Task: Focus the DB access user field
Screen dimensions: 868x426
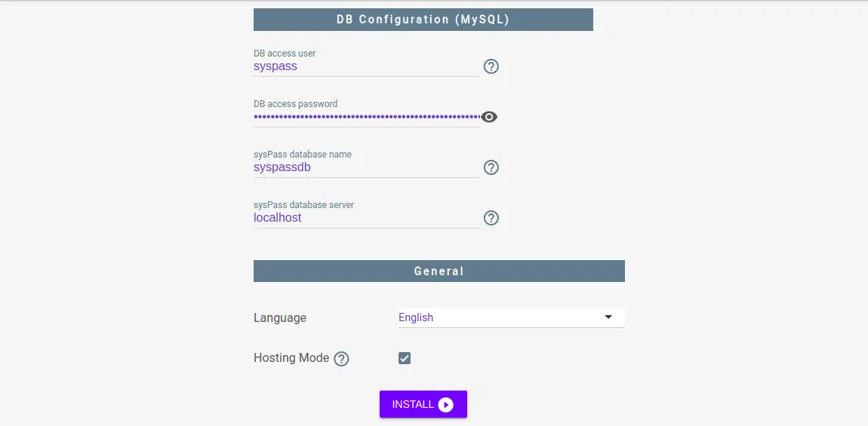Action: tap(367, 66)
